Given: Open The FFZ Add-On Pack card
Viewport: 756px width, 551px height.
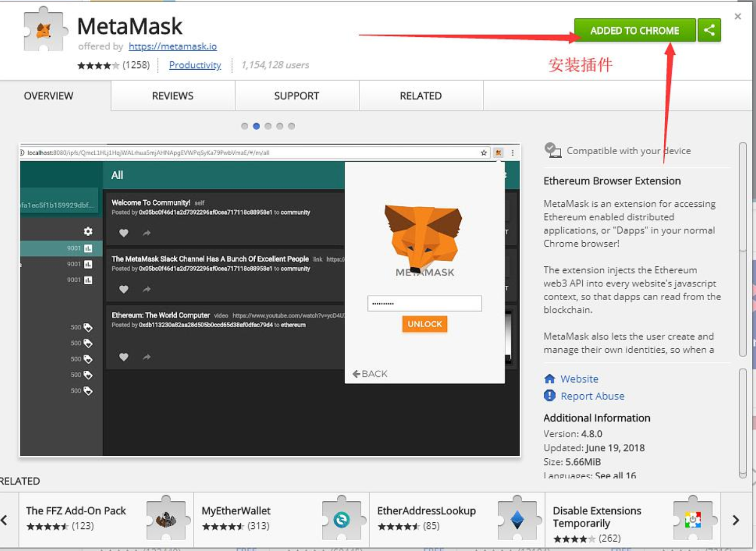Looking at the screenshot, I should [x=106, y=520].
